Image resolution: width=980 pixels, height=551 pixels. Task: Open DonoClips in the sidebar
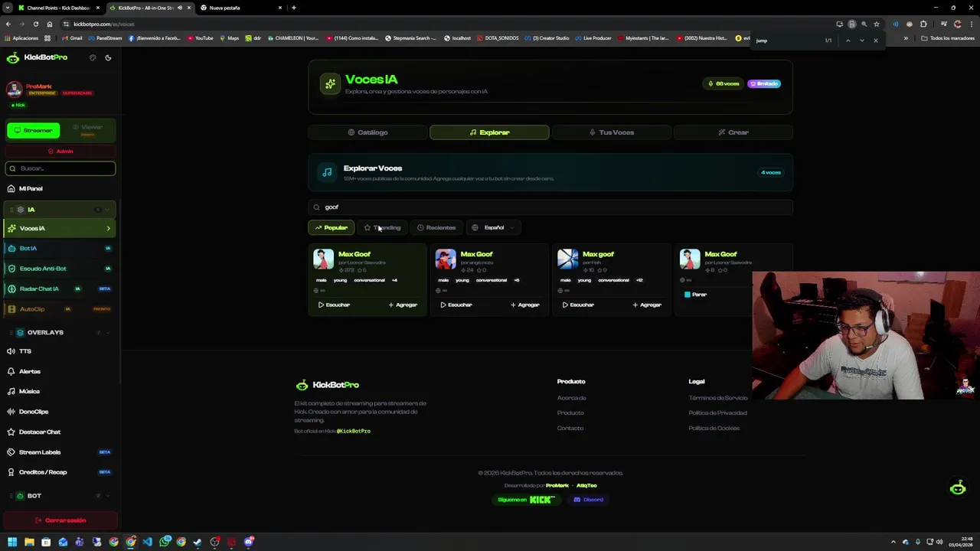[60, 412]
